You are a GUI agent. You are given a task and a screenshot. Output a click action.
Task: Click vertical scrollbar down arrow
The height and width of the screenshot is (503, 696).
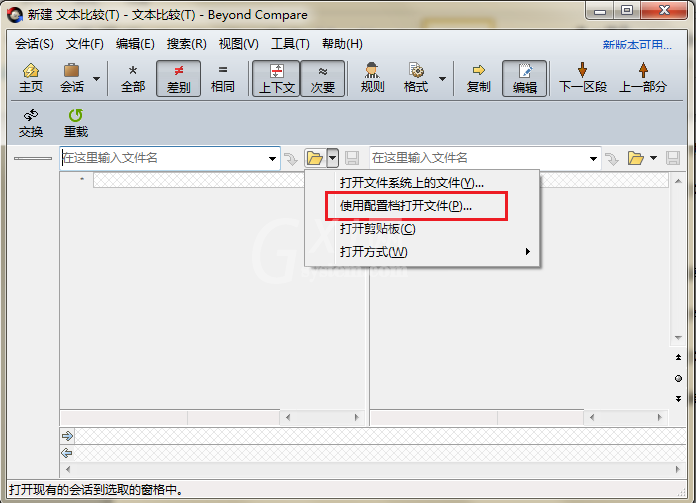coord(678,338)
